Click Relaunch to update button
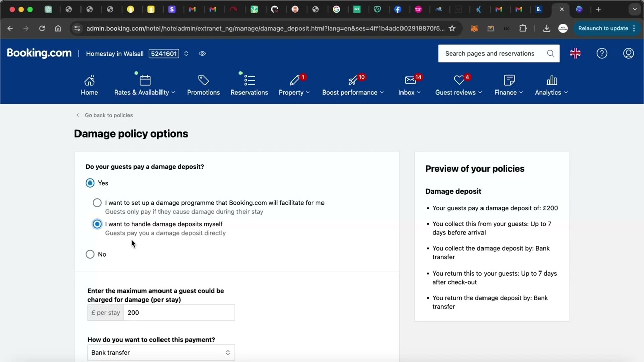The image size is (644, 362). coord(607,28)
